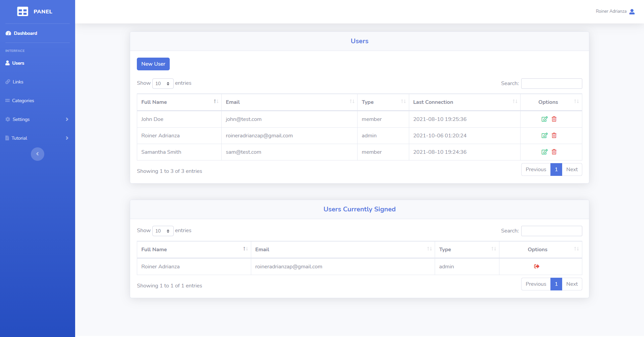The width and height of the screenshot is (644, 337).
Task: Edit Samantha Smith using the pencil icon
Action: [544, 152]
